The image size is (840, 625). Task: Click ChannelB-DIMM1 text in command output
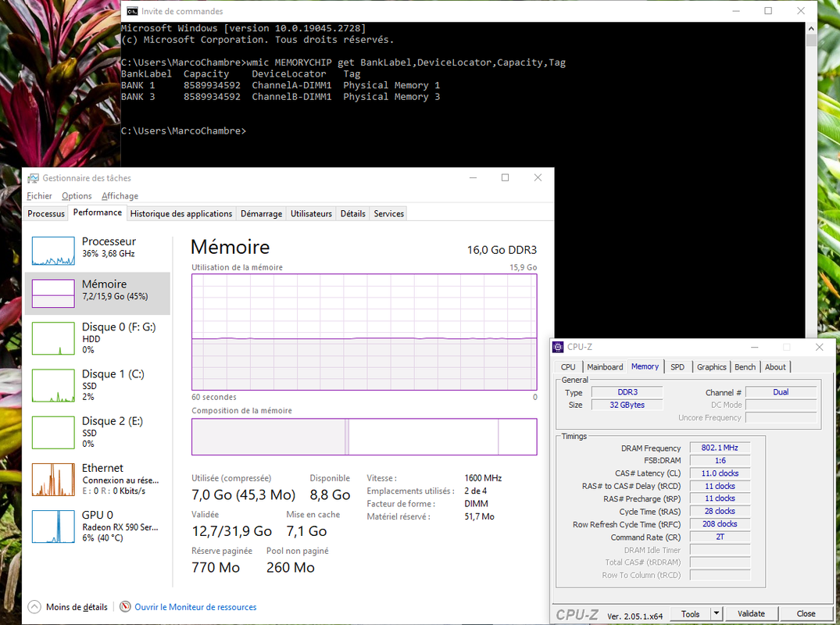click(291, 97)
